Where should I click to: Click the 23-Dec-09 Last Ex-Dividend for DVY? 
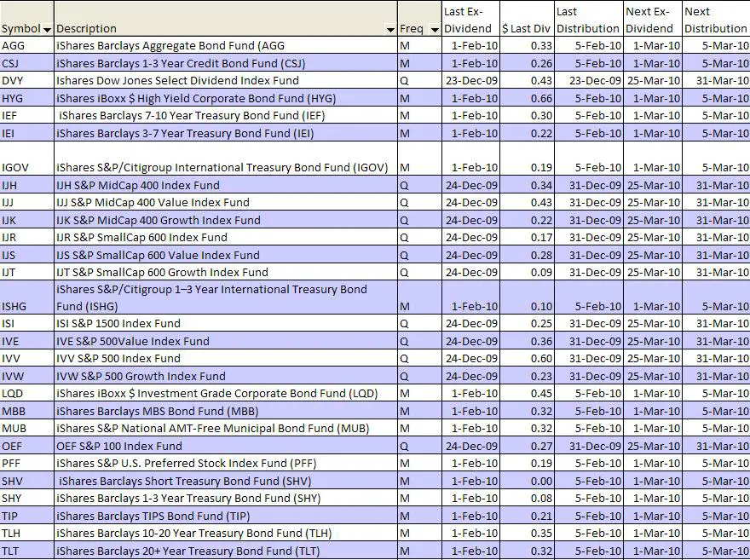pyautogui.click(x=471, y=80)
